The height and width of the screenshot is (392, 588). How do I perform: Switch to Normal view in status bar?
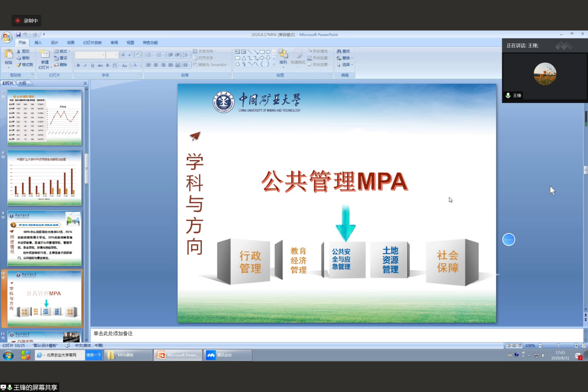(508, 346)
